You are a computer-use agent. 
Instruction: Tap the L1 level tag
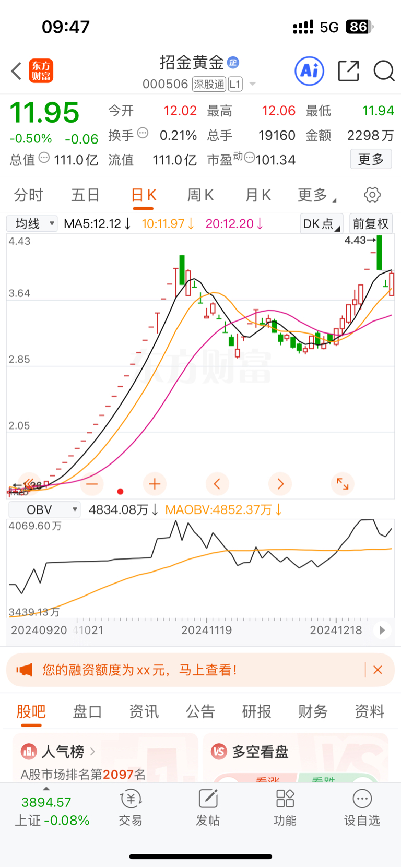coord(235,84)
